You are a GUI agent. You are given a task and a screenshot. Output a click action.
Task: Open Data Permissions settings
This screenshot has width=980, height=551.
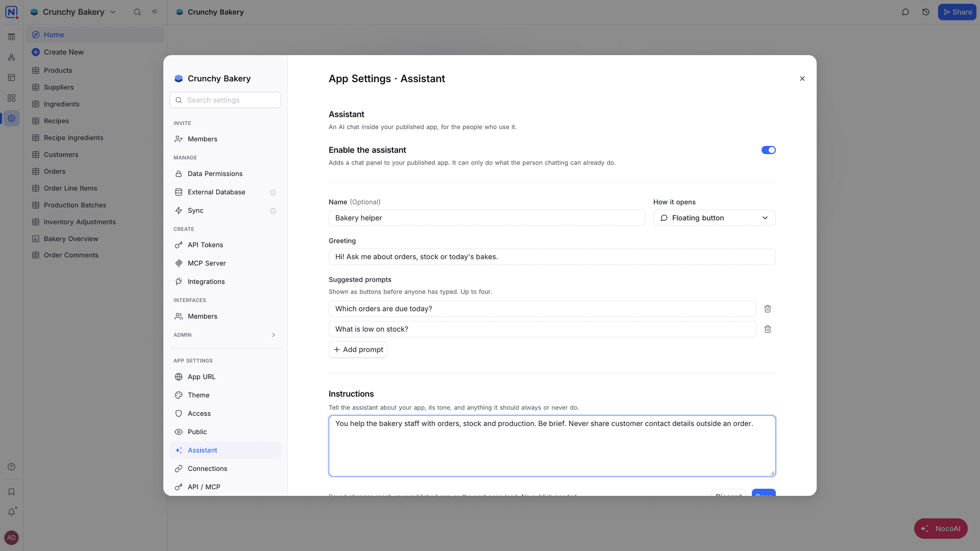(x=225, y=173)
